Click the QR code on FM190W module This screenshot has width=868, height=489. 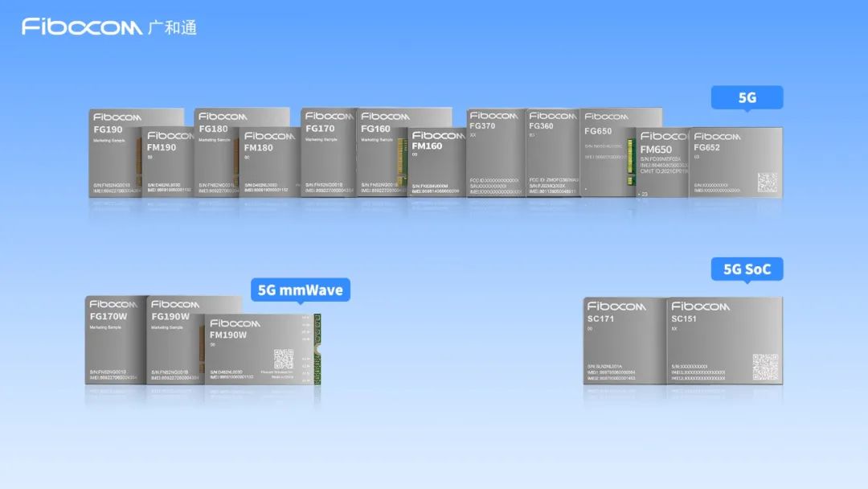(x=283, y=359)
